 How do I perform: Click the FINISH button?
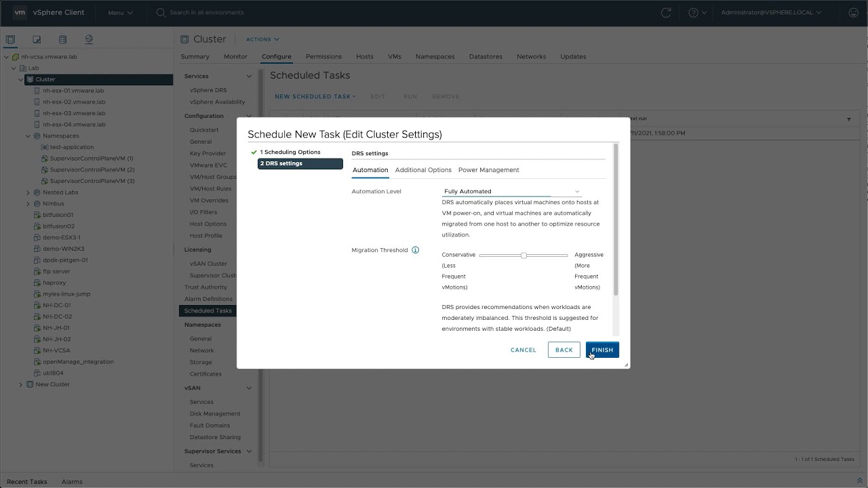click(602, 350)
